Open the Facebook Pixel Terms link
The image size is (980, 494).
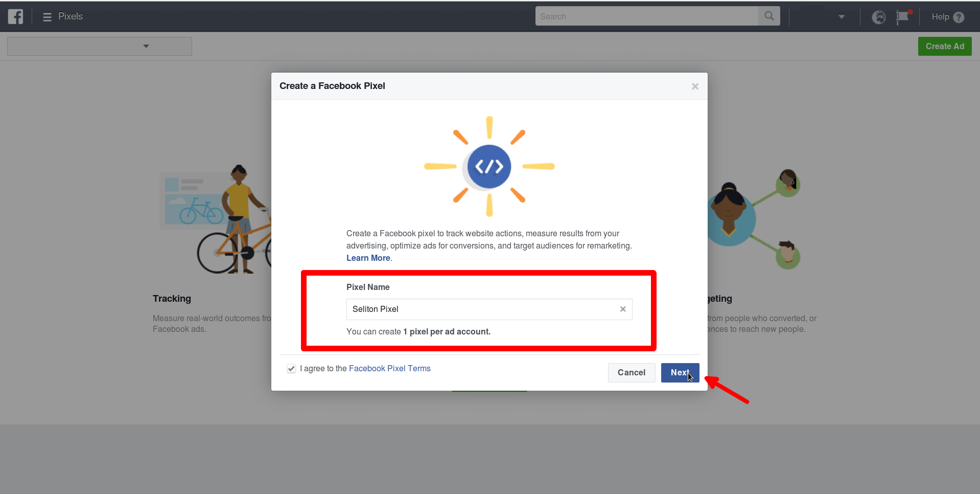390,368
